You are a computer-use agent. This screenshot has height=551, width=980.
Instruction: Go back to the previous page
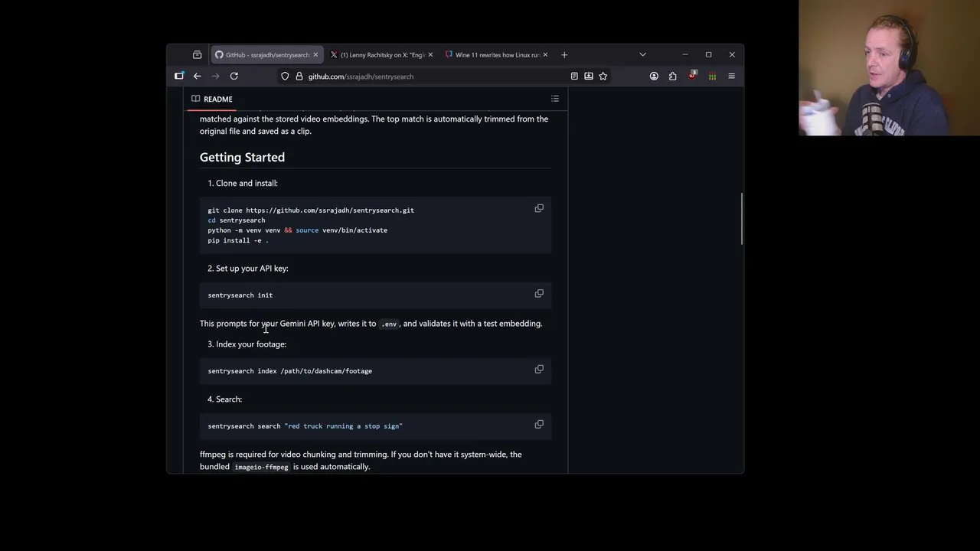tap(198, 77)
